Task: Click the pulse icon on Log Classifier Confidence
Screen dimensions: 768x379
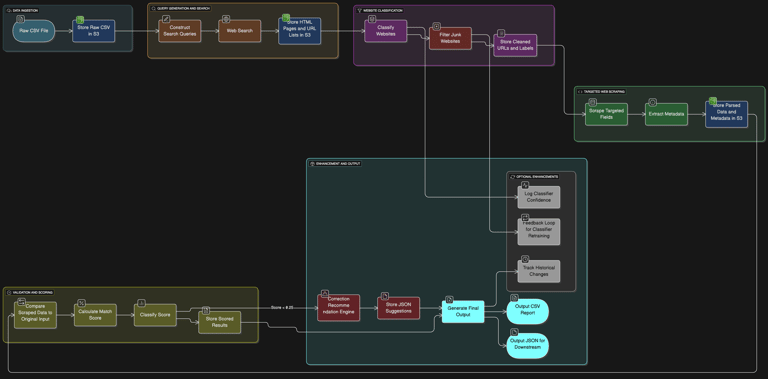Action: tap(525, 186)
